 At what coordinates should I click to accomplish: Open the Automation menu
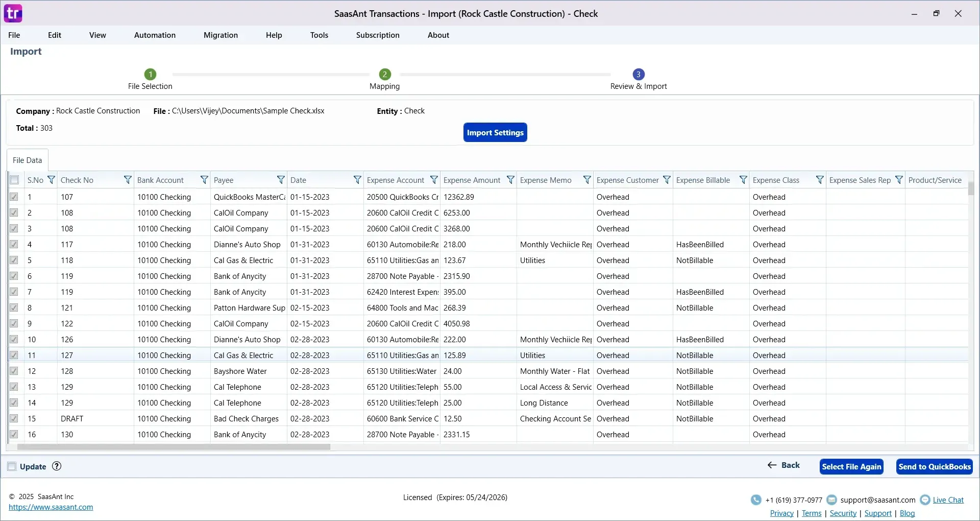(x=155, y=35)
